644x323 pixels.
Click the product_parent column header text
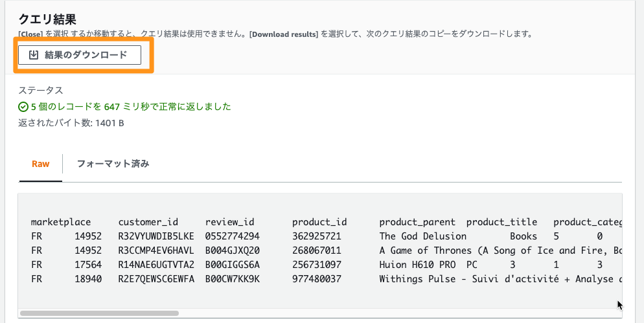[x=417, y=223]
